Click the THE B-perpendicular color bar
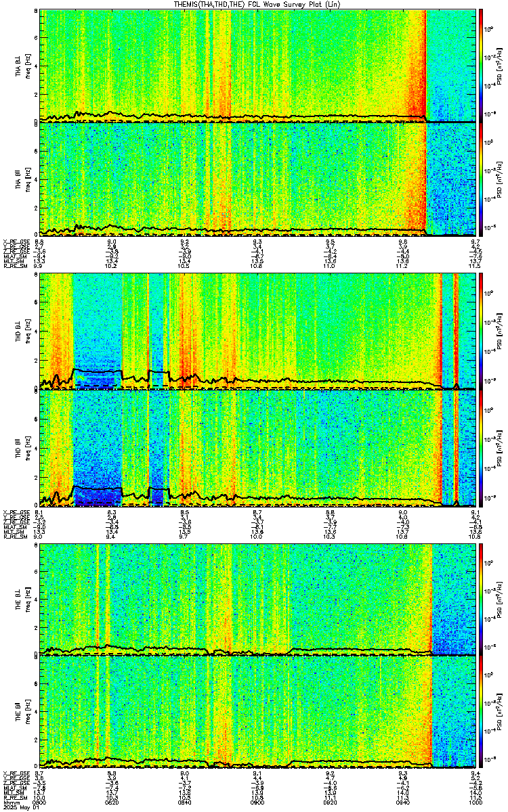The height and width of the screenshot is (812, 508). click(481, 599)
